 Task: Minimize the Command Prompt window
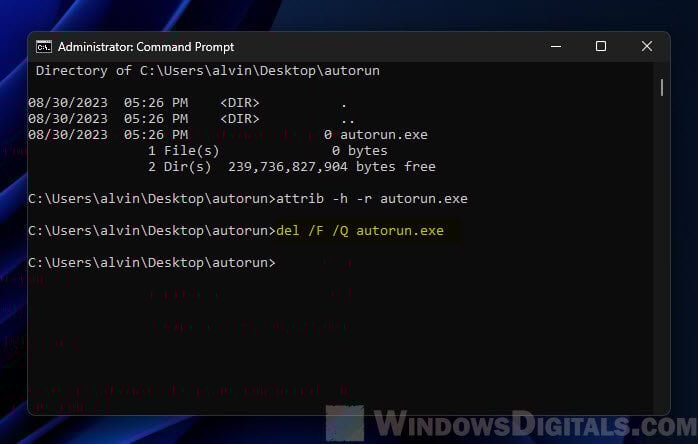point(556,46)
